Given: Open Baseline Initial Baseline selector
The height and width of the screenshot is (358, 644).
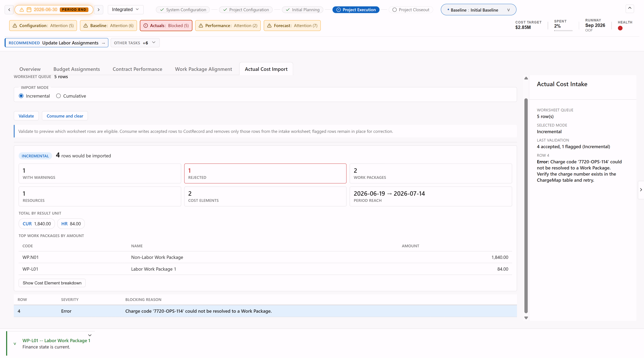Looking at the screenshot, I should (x=478, y=10).
